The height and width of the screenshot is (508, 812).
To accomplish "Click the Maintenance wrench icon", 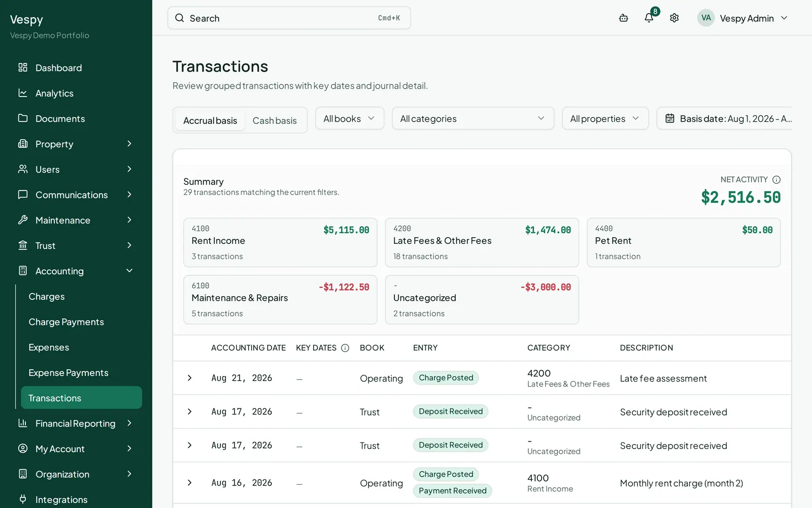I will tap(23, 220).
